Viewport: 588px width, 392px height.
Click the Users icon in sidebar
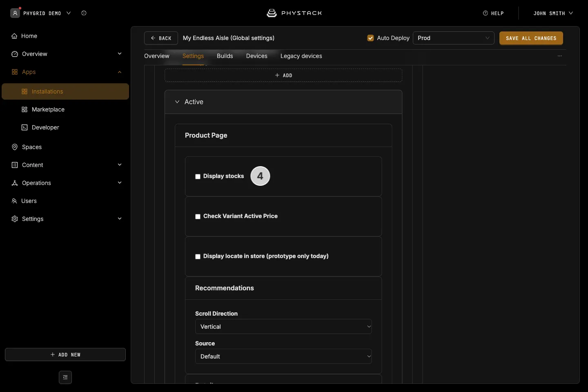(14, 201)
